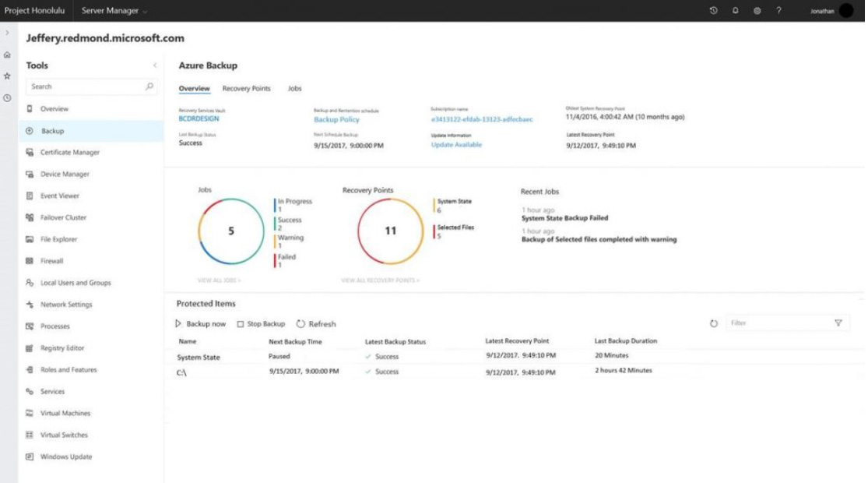
Task: Open the Failover Cluster icon
Action: pyautogui.click(x=30, y=217)
